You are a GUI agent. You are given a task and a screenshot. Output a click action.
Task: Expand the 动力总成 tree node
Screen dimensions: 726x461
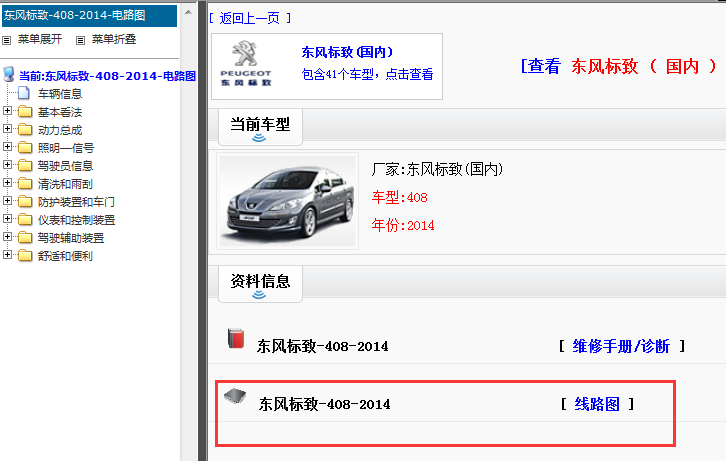click(x=7, y=129)
